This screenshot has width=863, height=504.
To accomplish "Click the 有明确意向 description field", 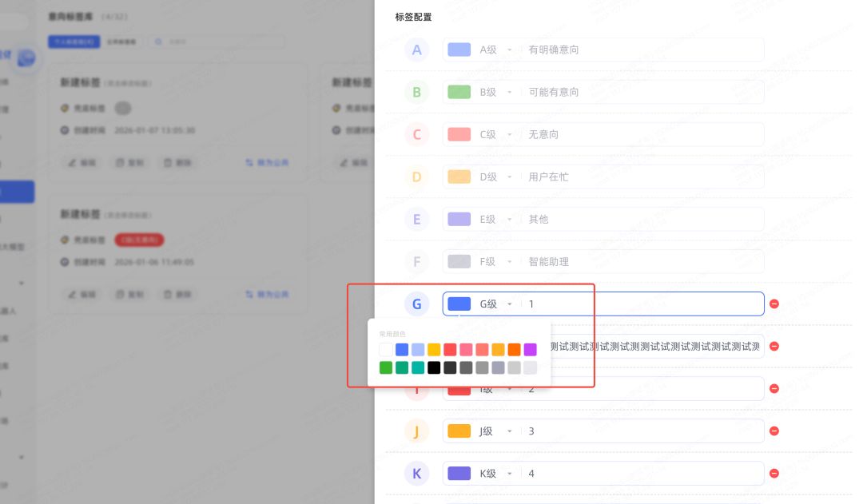I will [x=639, y=50].
